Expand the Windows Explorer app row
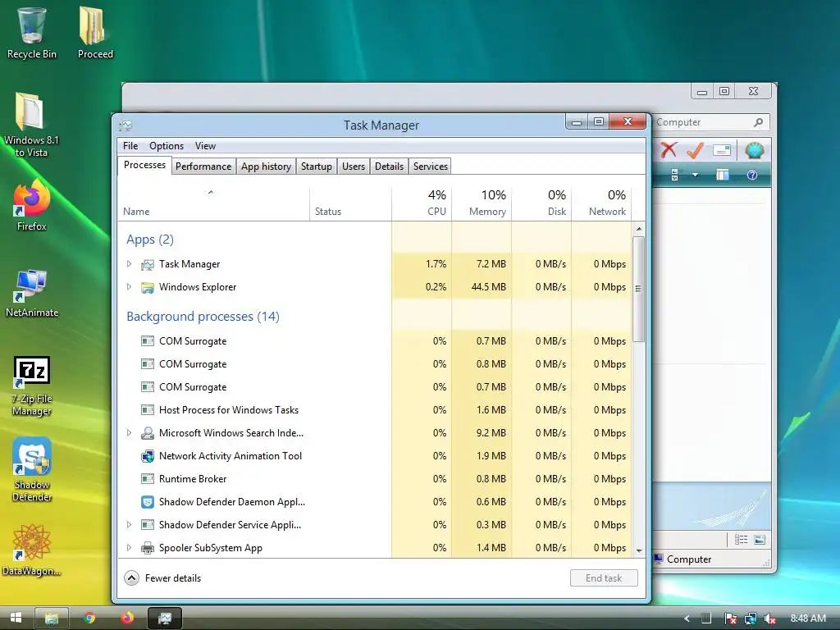This screenshot has height=630, width=840. pos(129,286)
